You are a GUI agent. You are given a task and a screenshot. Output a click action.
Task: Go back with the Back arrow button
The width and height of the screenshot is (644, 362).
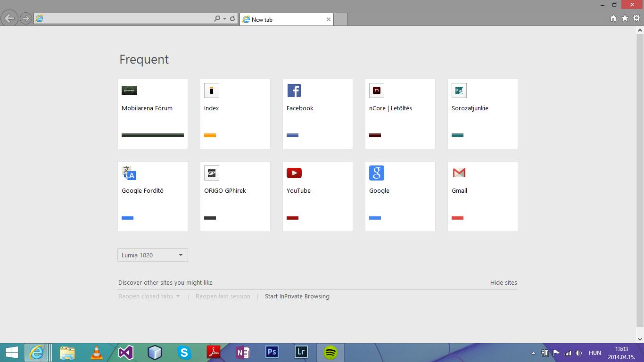point(9,18)
